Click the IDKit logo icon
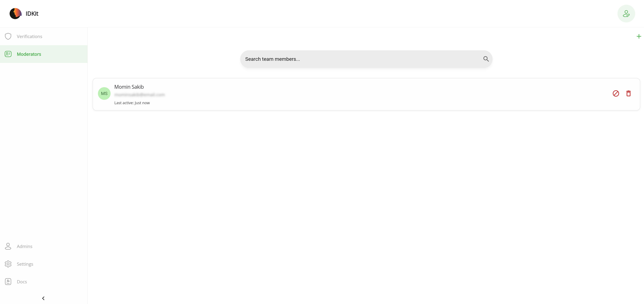The height and width of the screenshot is (304, 644). click(x=15, y=14)
